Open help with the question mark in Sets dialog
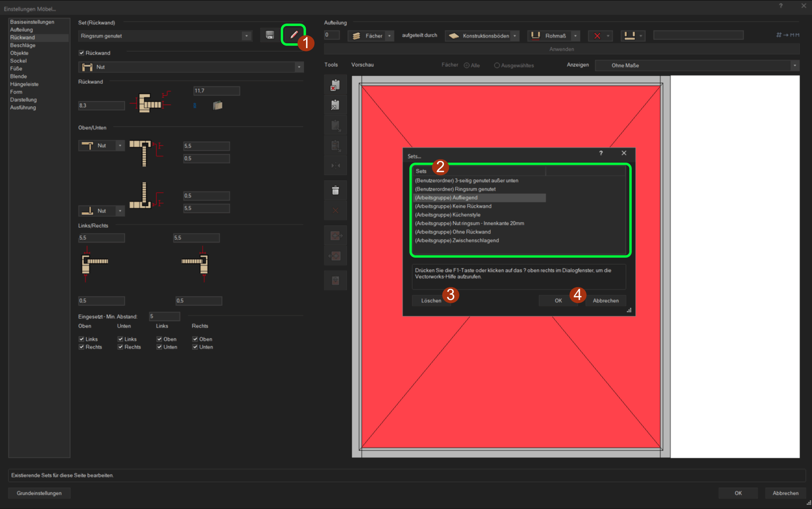 (x=601, y=153)
